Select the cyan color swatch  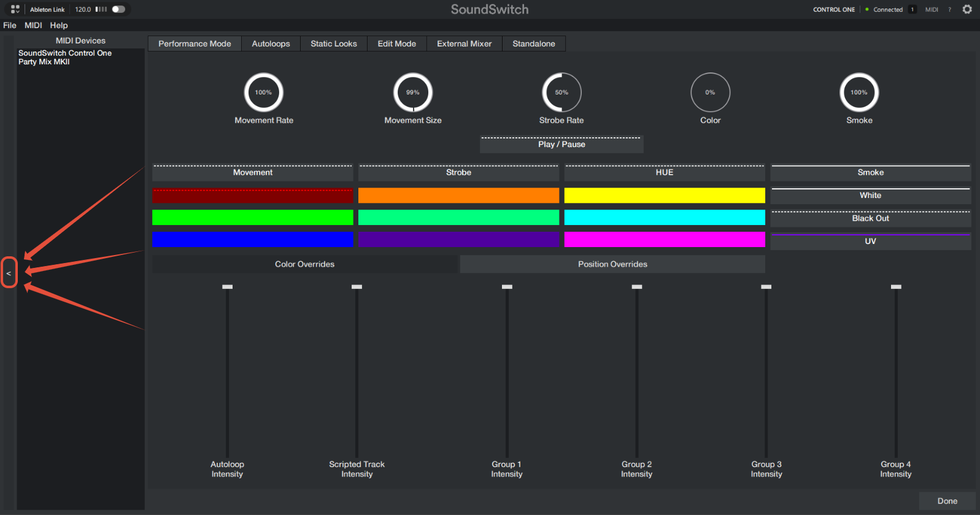pos(665,218)
